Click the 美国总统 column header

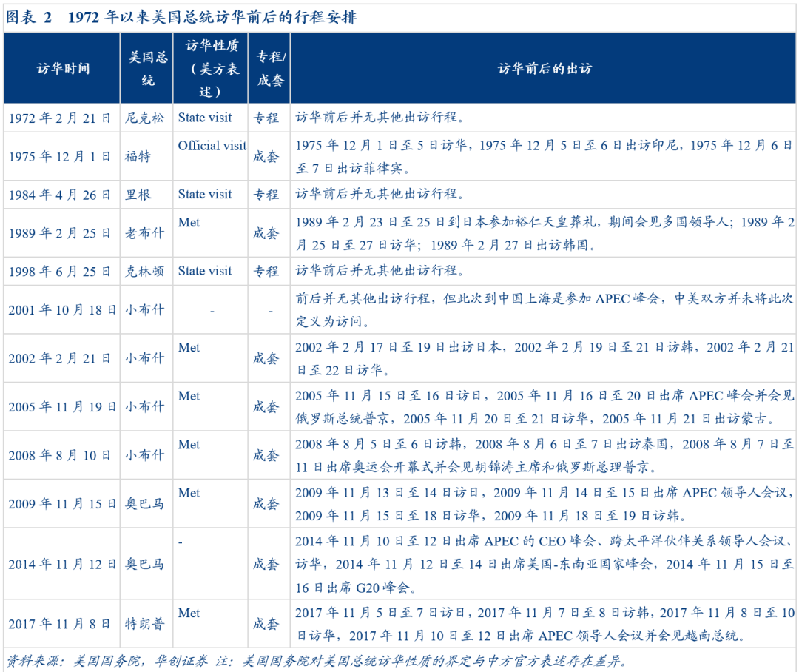(146, 67)
